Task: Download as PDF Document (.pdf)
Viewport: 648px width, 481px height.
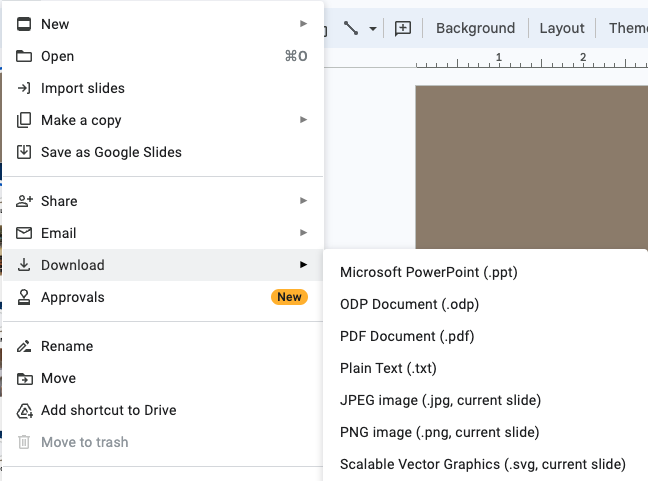Action: 485,336
